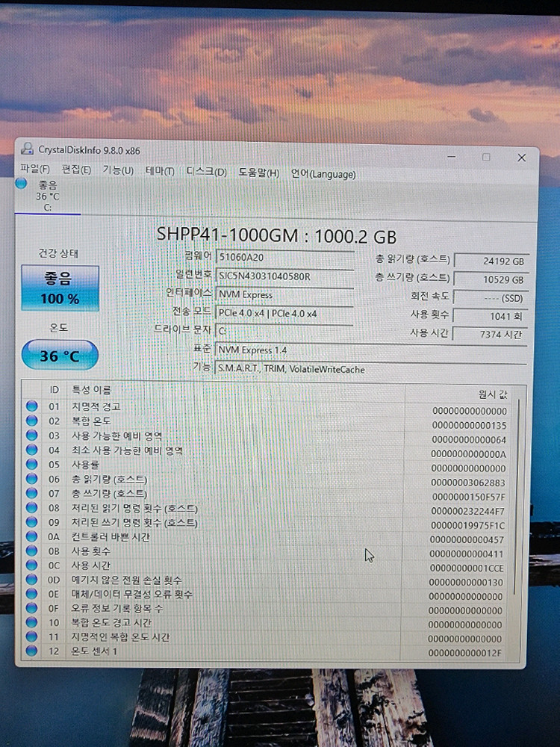This screenshot has width=560, height=747.
Task: Select the 오류 정보 기록 항목 수 row text
Action: [117, 608]
